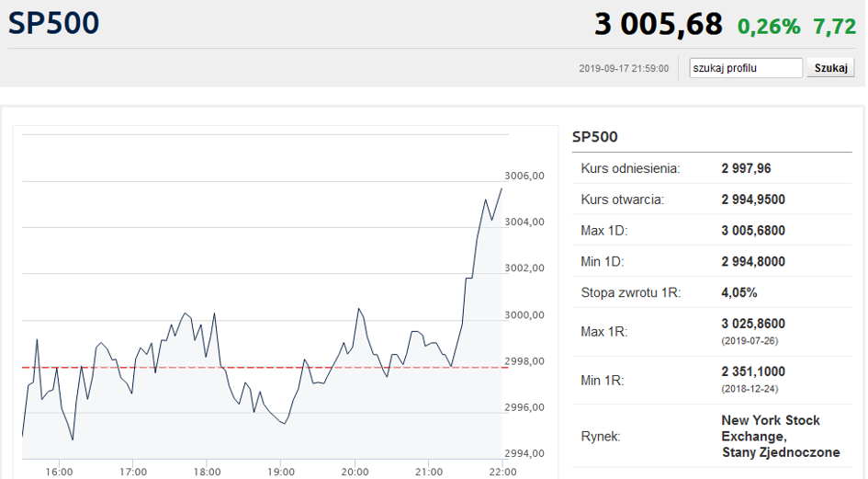Click the date (2018-12-24)
Image resolution: width=868 pixels, height=479 pixels.
click(750, 389)
